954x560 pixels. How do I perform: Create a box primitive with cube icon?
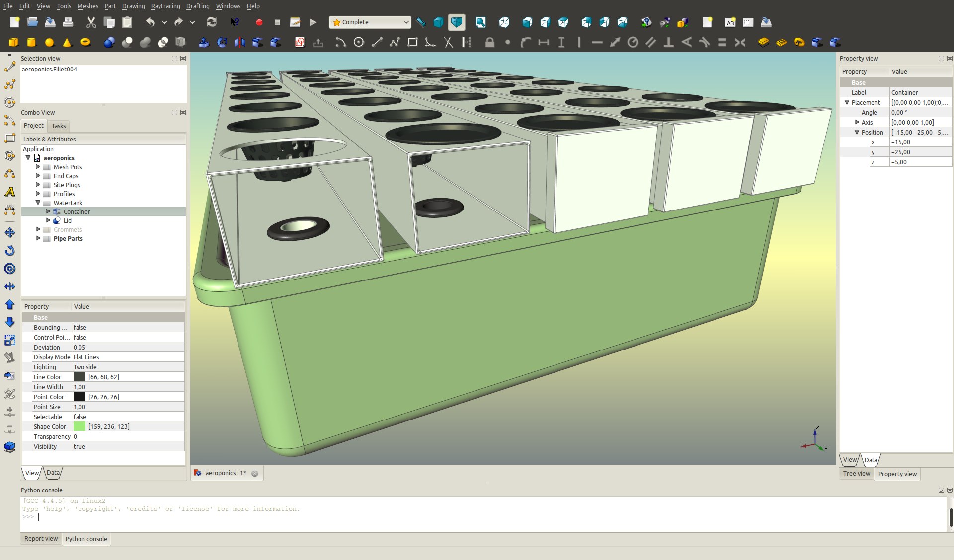coord(14,42)
